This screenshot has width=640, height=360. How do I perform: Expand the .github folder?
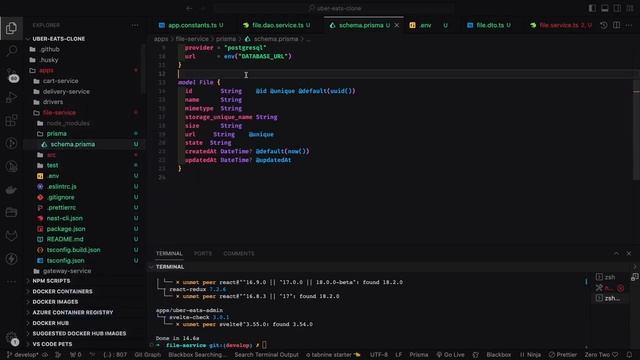(50, 49)
